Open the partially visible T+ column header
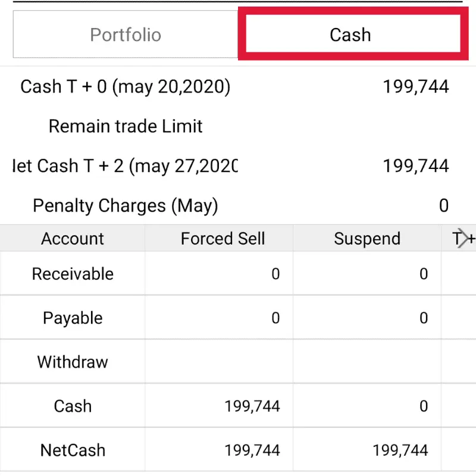Viewport: 476px width, 476px height. click(467, 238)
